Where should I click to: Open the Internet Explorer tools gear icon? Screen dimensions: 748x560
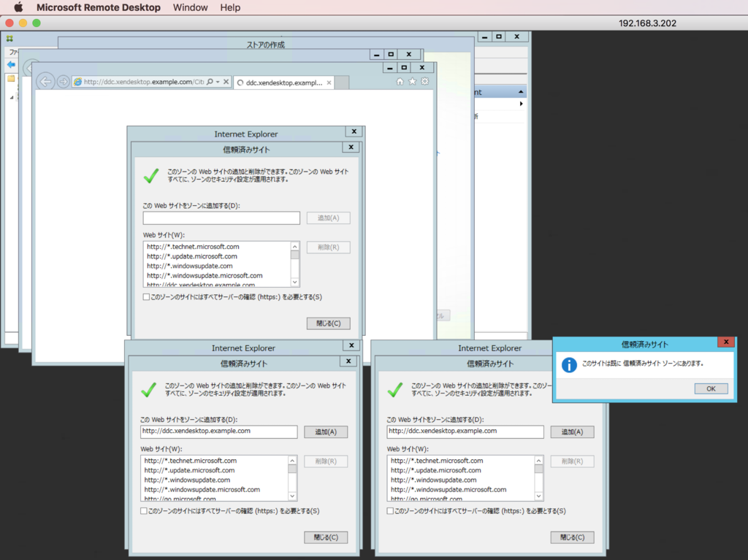click(x=424, y=82)
